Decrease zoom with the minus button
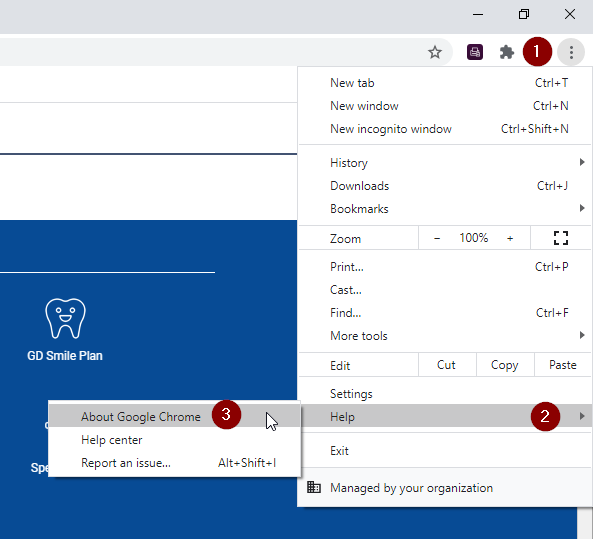The height and width of the screenshot is (539, 593). 437,238
